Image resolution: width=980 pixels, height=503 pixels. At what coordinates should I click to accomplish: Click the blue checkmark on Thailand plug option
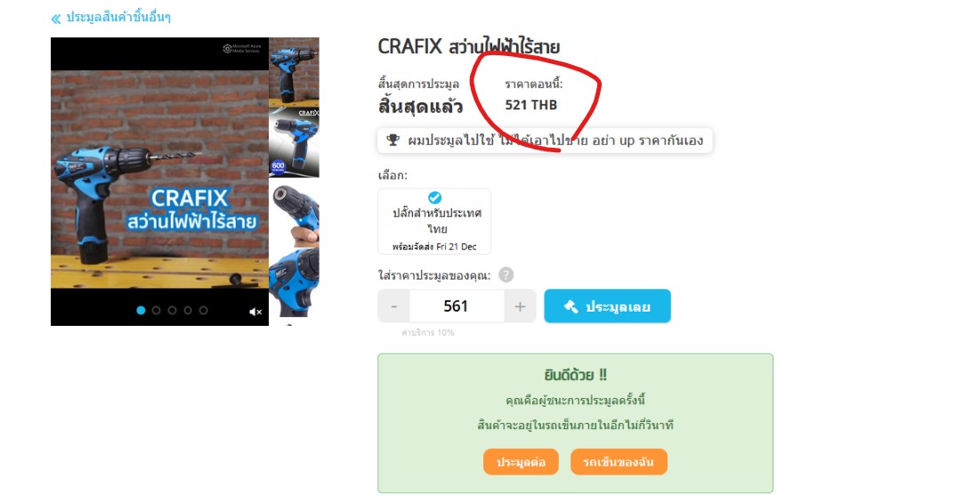[435, 198]
